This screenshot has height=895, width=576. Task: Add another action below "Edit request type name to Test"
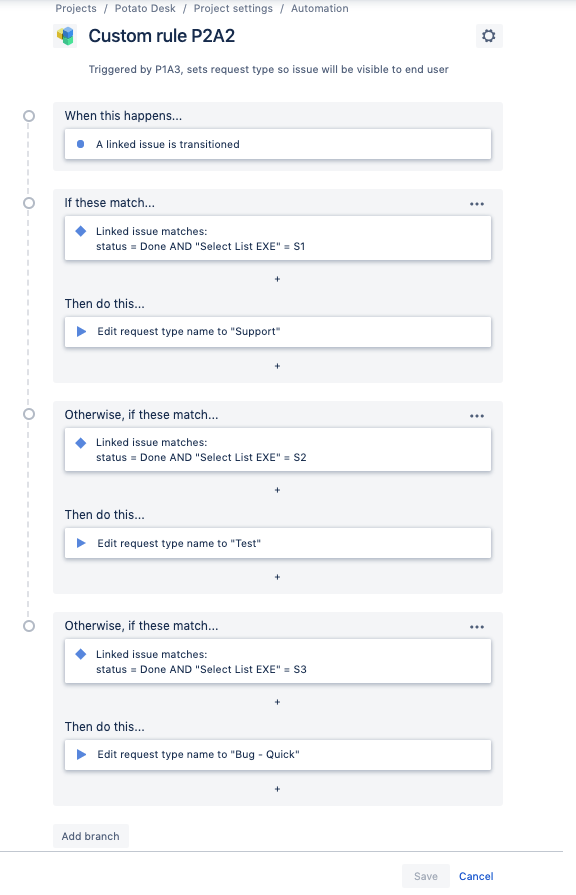point(277,577)
